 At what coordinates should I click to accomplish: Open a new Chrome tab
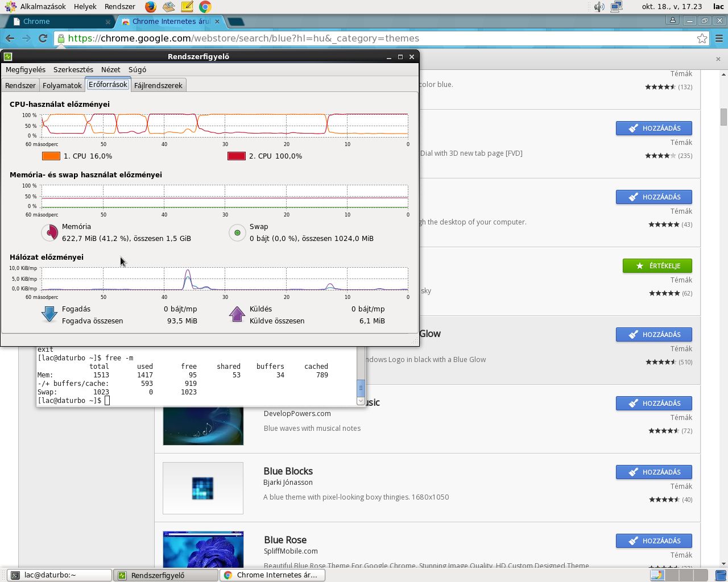[235, 22]
